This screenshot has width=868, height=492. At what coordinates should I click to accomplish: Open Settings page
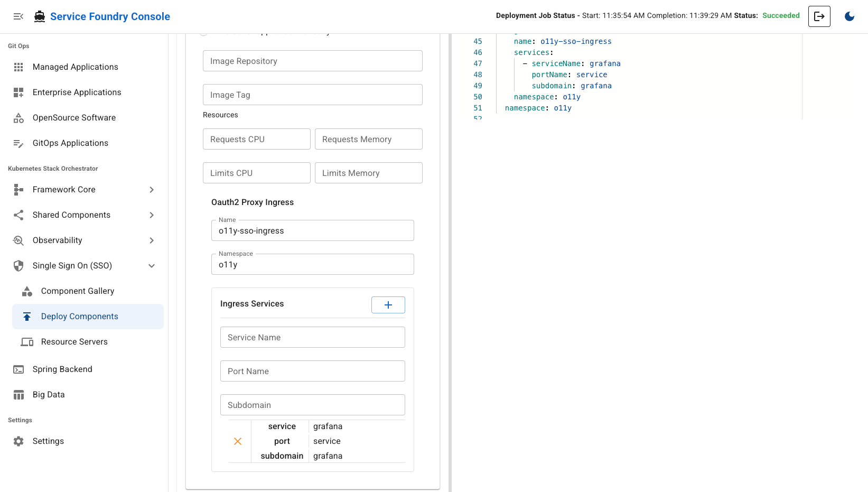[x=48, y=441]
